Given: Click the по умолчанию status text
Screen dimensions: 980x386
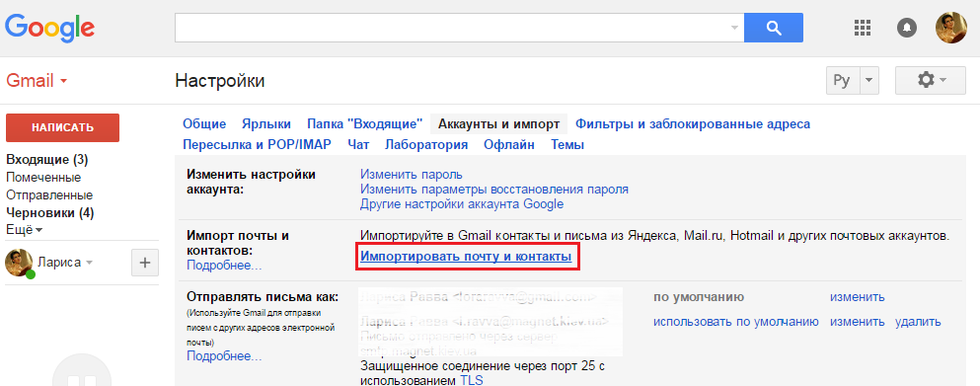Looking at the screenshot, I should [699, 297].
